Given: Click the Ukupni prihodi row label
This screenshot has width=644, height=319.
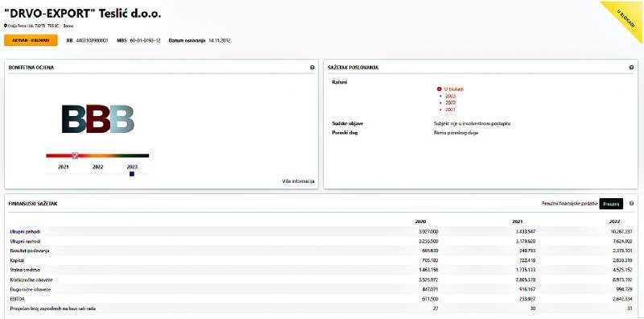Looking at the screenshot, I should (25, 231).
